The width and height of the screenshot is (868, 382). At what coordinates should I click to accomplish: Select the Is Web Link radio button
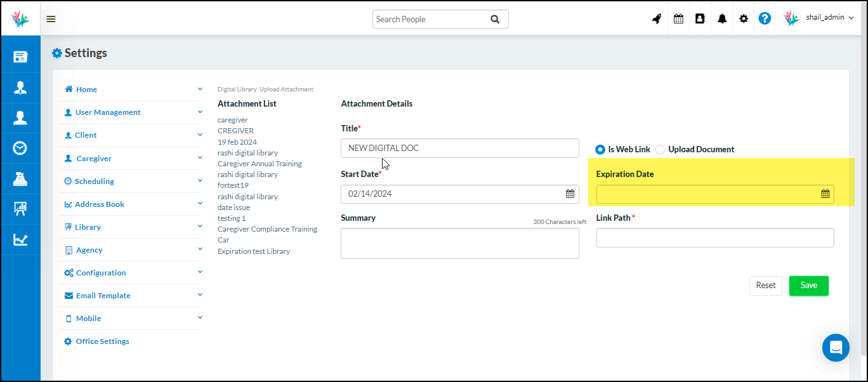pyautogui.click(x=600, y=150)
